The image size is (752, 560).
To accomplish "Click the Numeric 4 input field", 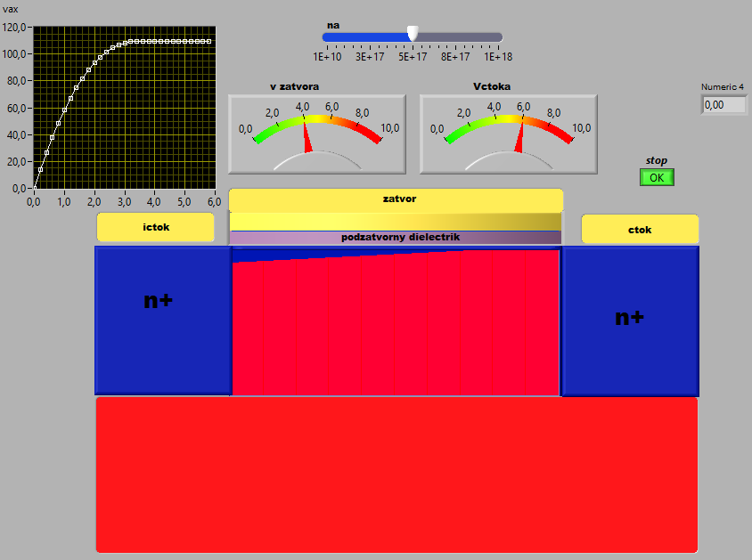I will 723,105.
